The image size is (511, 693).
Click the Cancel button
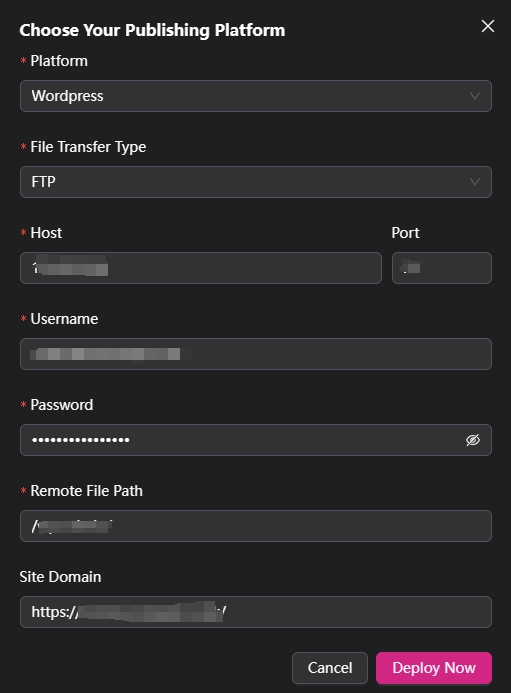point(330,668)
